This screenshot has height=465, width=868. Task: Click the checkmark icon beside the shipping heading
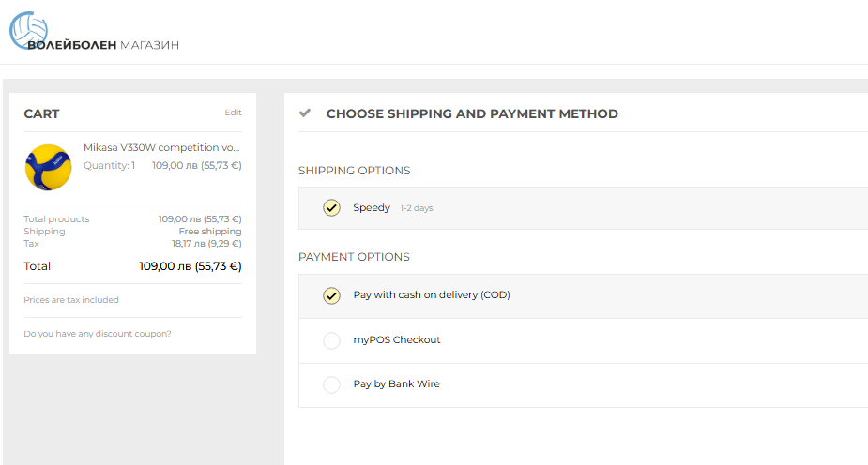[x=304, y=112]
